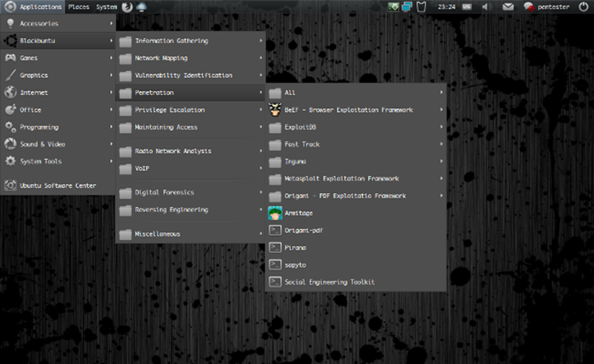This screenshot has width=594, height=364.
Task: Click the Accessories lightbulb icon
Action: (x=11, y=24)
